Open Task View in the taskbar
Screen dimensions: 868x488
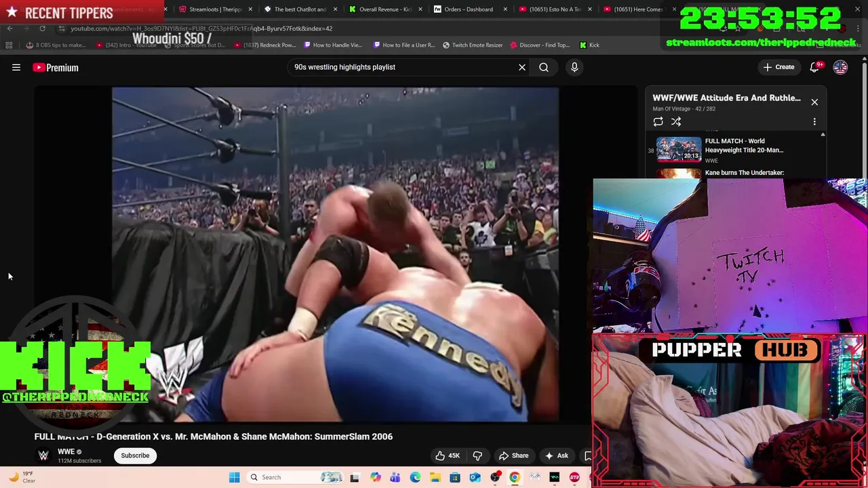[x=354, y=477]
